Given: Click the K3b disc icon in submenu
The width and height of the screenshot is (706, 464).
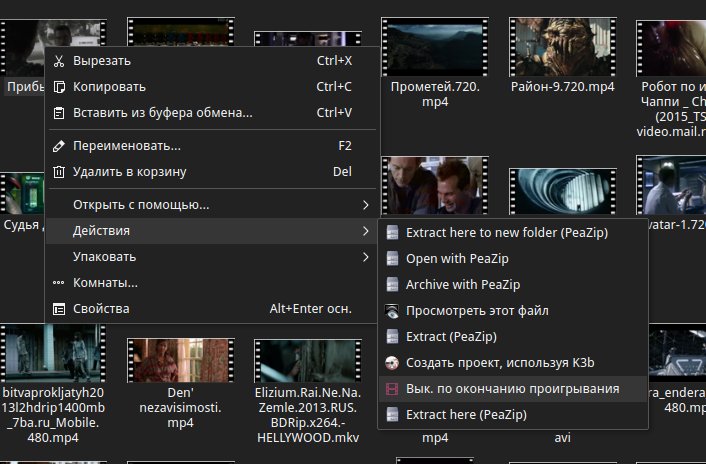Looking at the screenshot, I should [392, 363].
